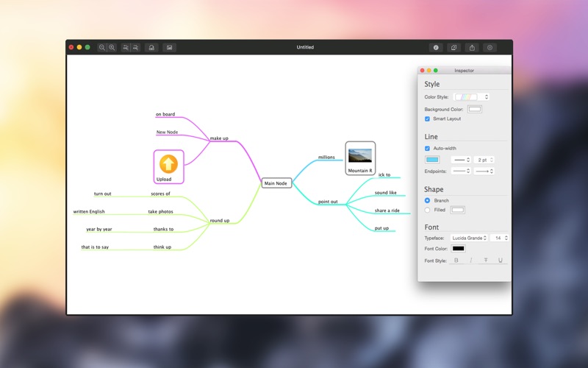
Task: Select the Main Node center node
Action: [x=276, y=183]
